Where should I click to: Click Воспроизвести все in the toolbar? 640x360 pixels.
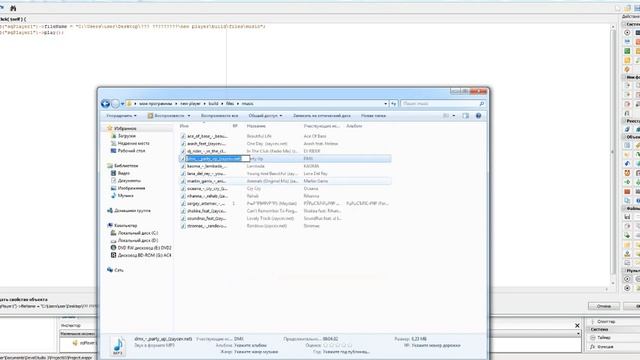click(219, 116)
